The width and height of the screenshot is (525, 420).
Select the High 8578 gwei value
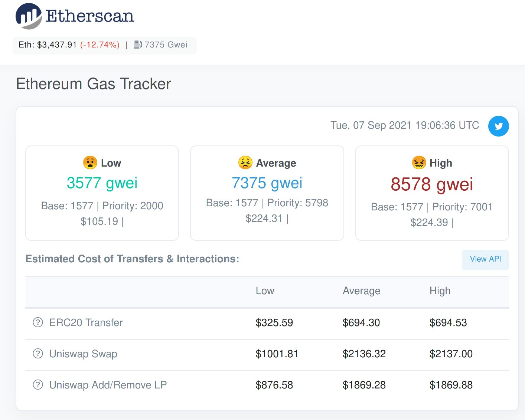(x=432, y=184)
